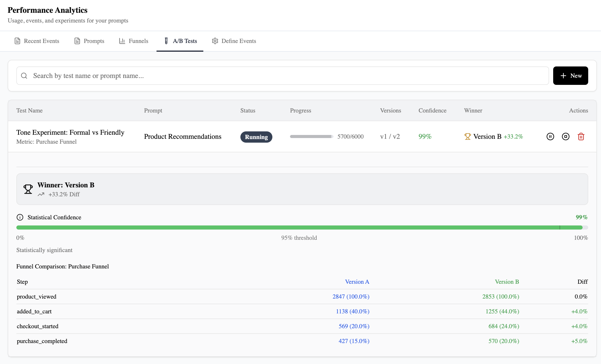Click the bar-chart icon on Funnels tab
The width and height of the screenshot is (601, 364).
[x=122, y=41]
